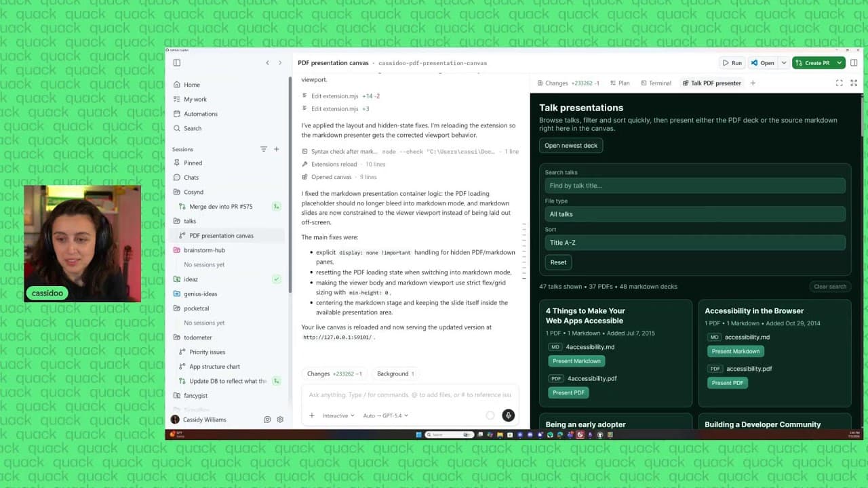Open Merge dev into PR #575 session
This screenshot has height=488, width=868.
tap(221, 207)
